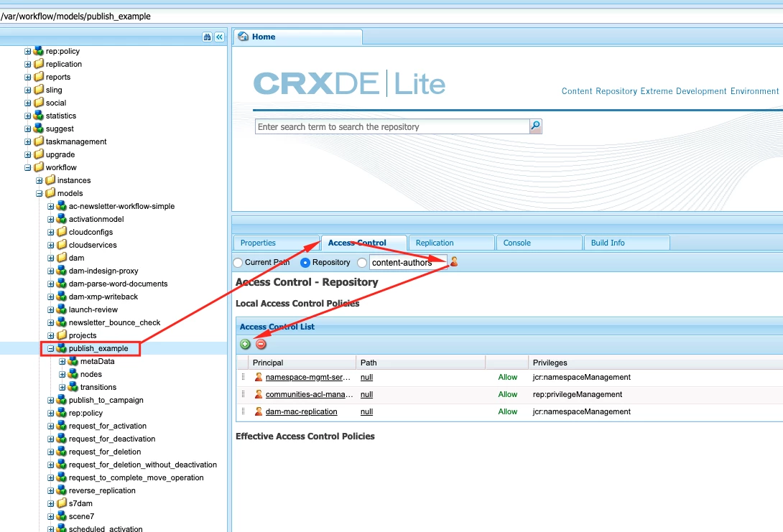The width and height of the screenshot is (783, 532).
Task: Click Allow cell in communities-acl-mana row
Action: click(507, 394)
